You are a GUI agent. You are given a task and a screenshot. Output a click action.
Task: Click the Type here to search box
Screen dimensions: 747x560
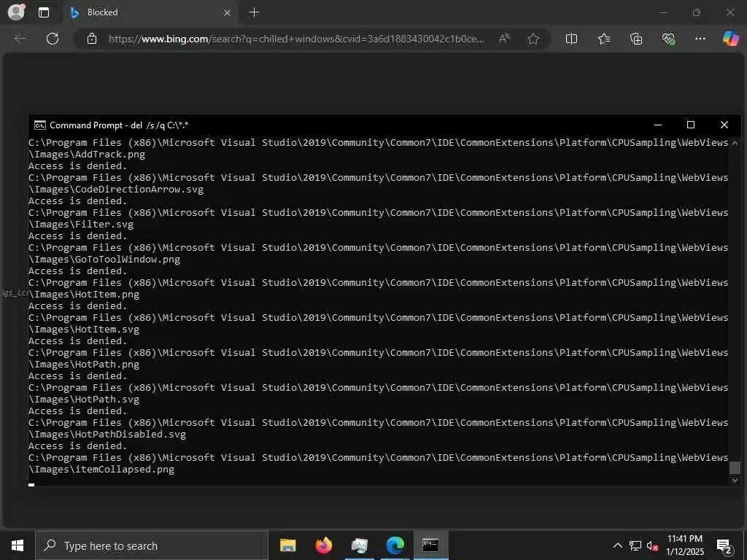coord(152,545)
